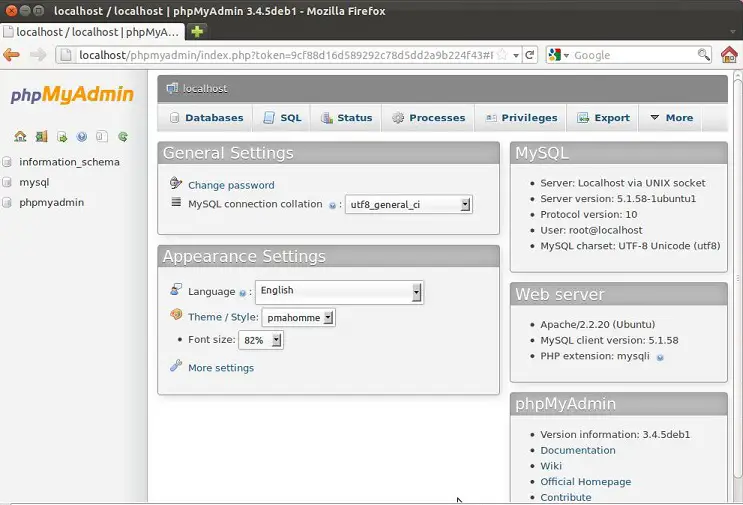Click the wrench icon beside More settings
The height and width of the screenshot is (505, 743).
click(x=176, y=366)
